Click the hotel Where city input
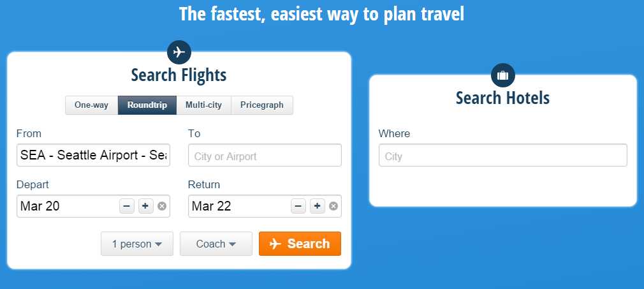The image size is (644, 289). tap(502, 156)
